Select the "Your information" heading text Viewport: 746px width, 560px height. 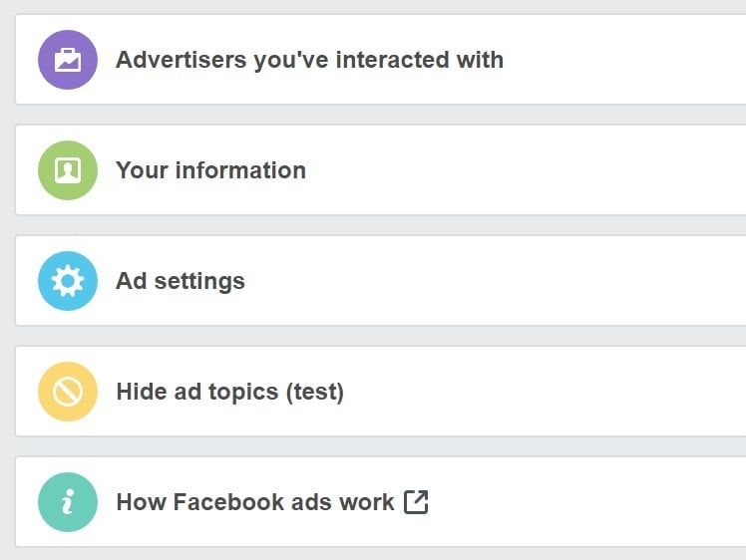click(x=210, y=170)
